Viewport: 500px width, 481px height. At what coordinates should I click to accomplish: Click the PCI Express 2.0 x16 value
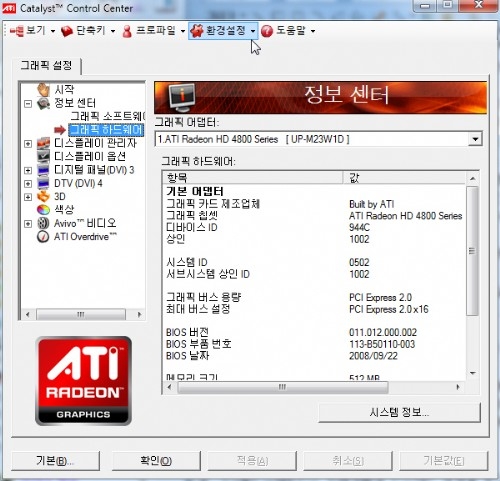389,309
